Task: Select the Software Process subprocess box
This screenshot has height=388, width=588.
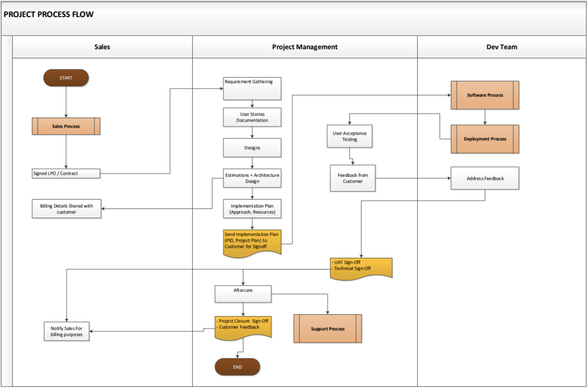Action: [x=485, y=95]
